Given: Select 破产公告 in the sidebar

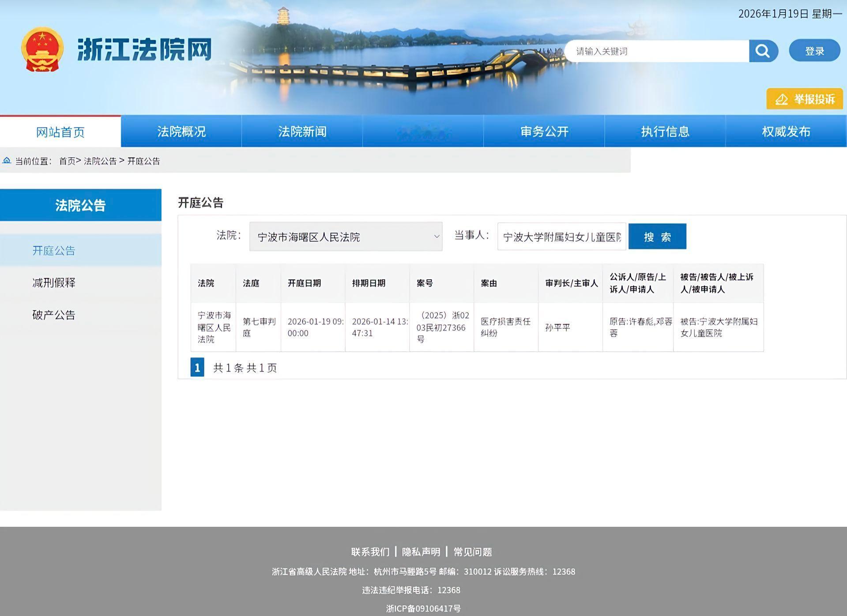Looking at the screenshot, I should (53, 315).
